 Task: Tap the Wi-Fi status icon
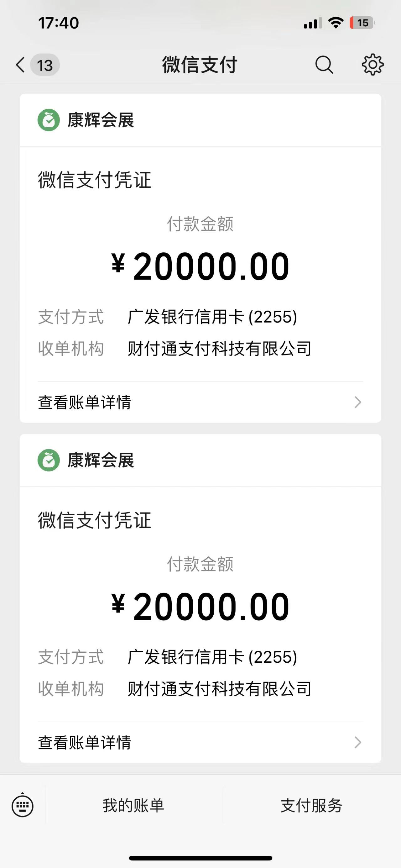click(335, 23)
